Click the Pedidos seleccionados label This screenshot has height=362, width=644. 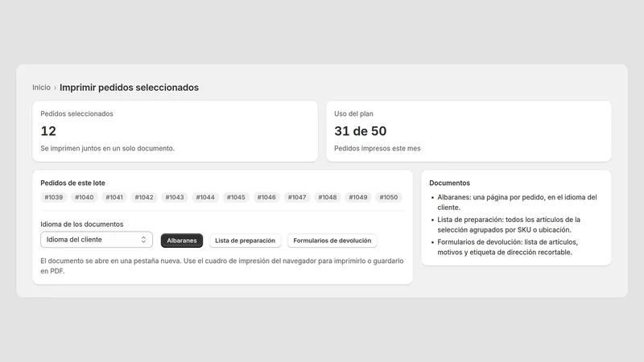click(x=76, y=113)
